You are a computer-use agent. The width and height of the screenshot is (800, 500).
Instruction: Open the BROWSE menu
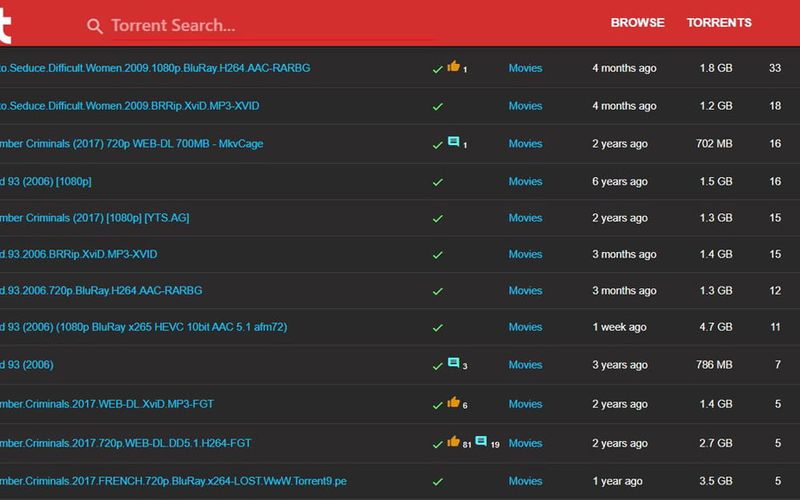[637, 22]
